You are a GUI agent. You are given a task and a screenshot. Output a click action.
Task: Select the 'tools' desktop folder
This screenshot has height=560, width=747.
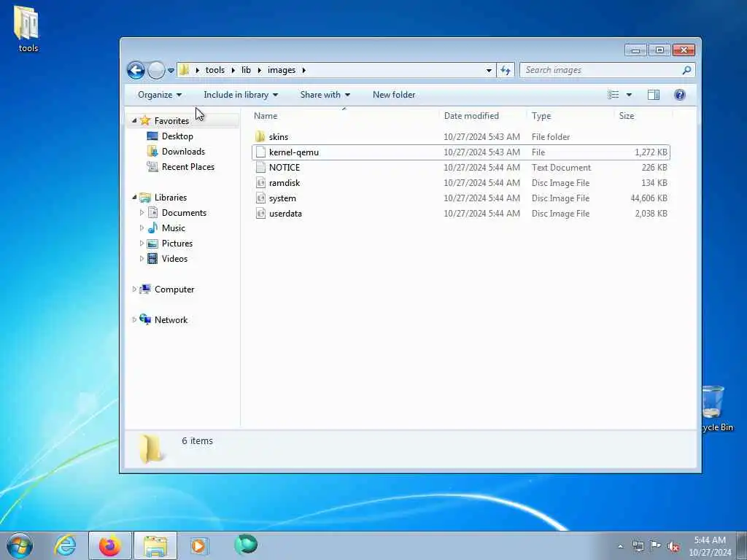click(27, 28)
